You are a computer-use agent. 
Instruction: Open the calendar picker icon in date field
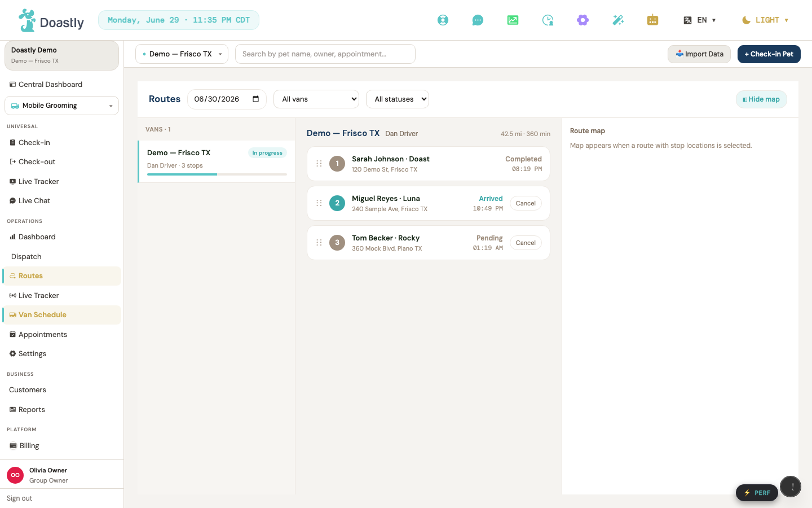256,99
